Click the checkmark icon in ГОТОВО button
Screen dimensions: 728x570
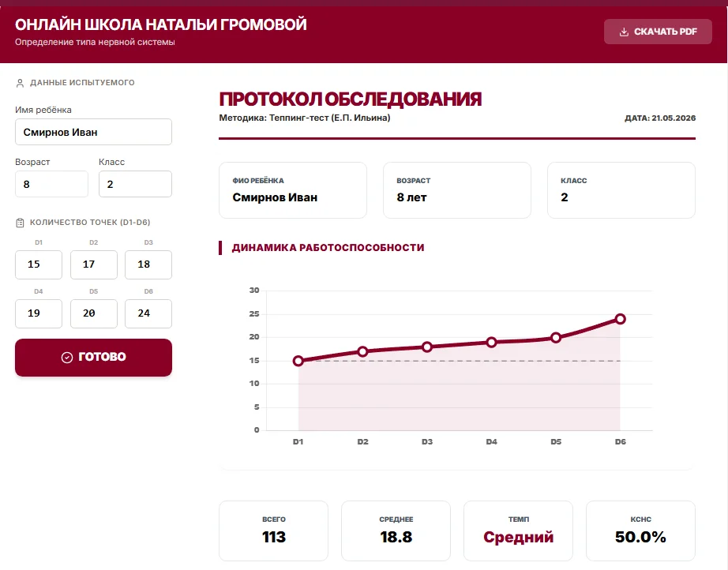(67, 358)
